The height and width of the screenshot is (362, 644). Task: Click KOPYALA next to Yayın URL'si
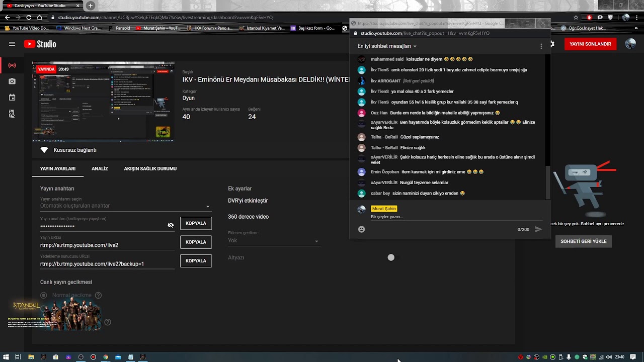[x=196, y=242]
